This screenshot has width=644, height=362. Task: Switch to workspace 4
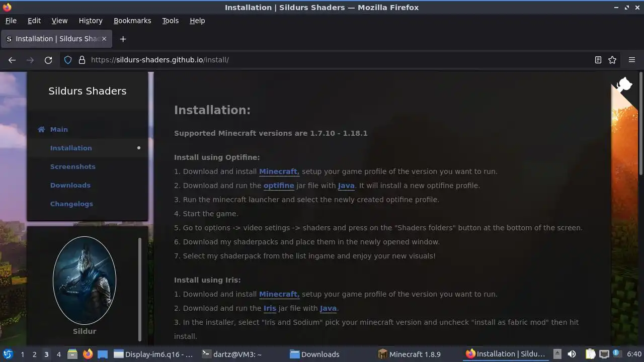58,354
